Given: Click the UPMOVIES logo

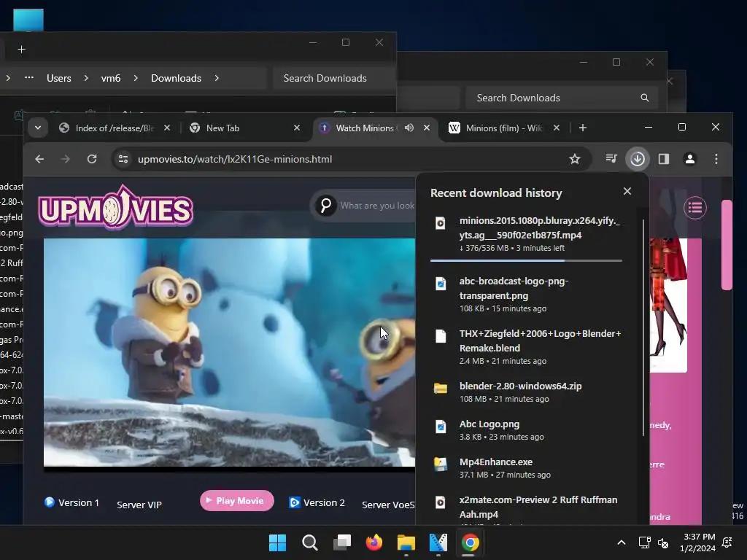Looking at the screenshot, I should 115,208.
